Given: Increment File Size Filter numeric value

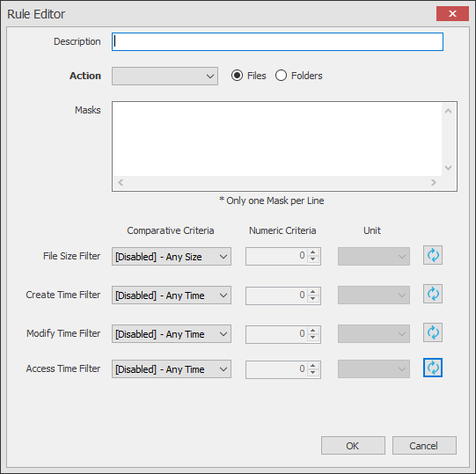Looking at the screenshot, I should click(x=313, y=252).
